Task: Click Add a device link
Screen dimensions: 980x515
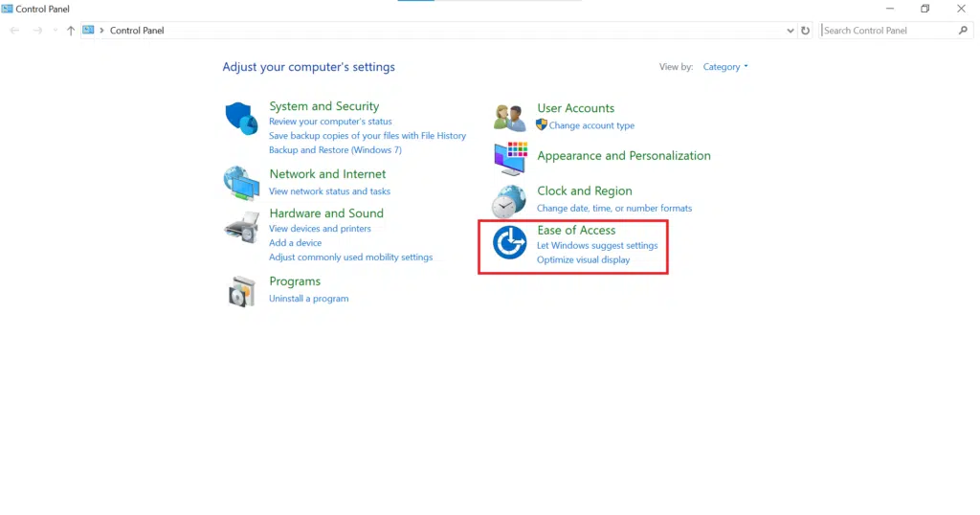Action: 295,243
